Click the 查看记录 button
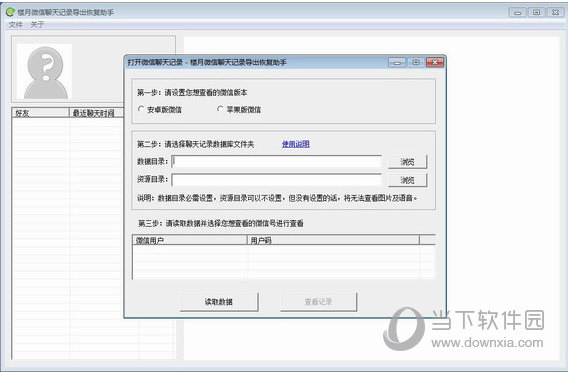The width and height of the screenshot is (568, 372). tap(318, 302)
